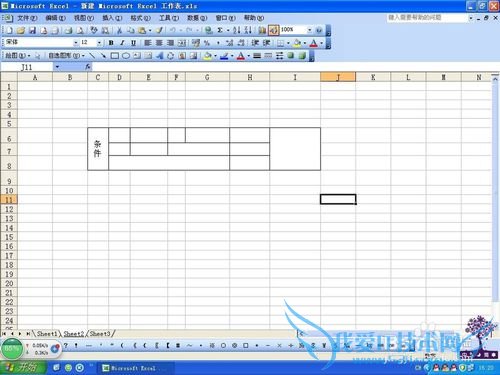Open an existing file via folder icon
The height and width of the screenshot is (375, 500).
(x=21, y=30)
